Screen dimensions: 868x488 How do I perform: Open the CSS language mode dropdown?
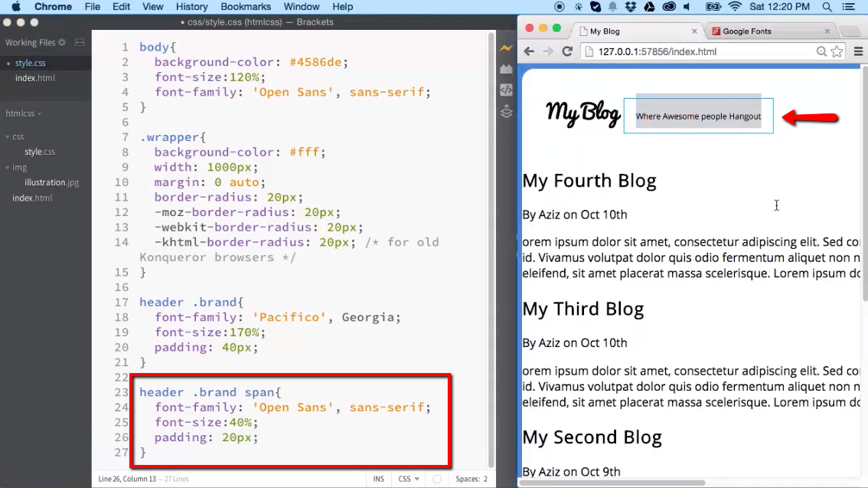coord(408,478)
